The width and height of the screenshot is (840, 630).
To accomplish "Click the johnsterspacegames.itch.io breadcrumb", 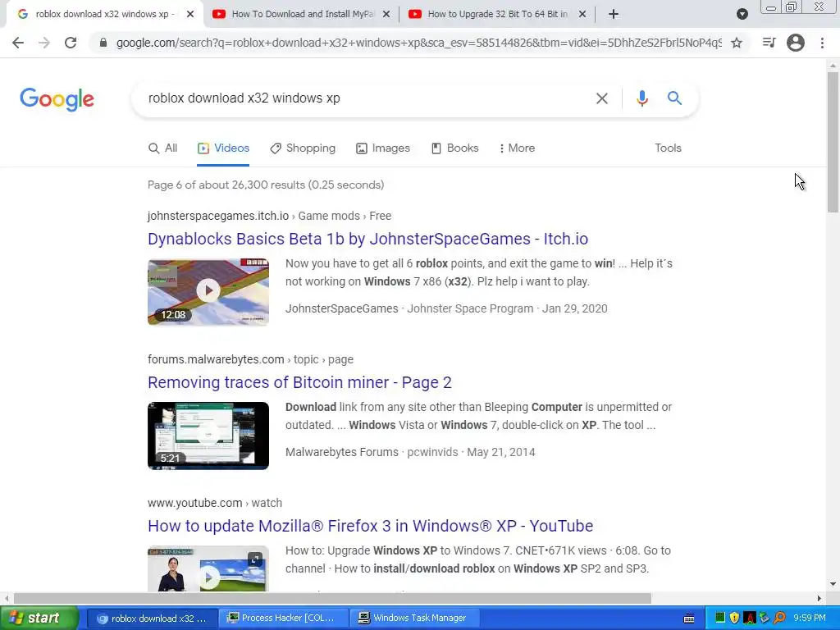I will click(x=269, y=216).
